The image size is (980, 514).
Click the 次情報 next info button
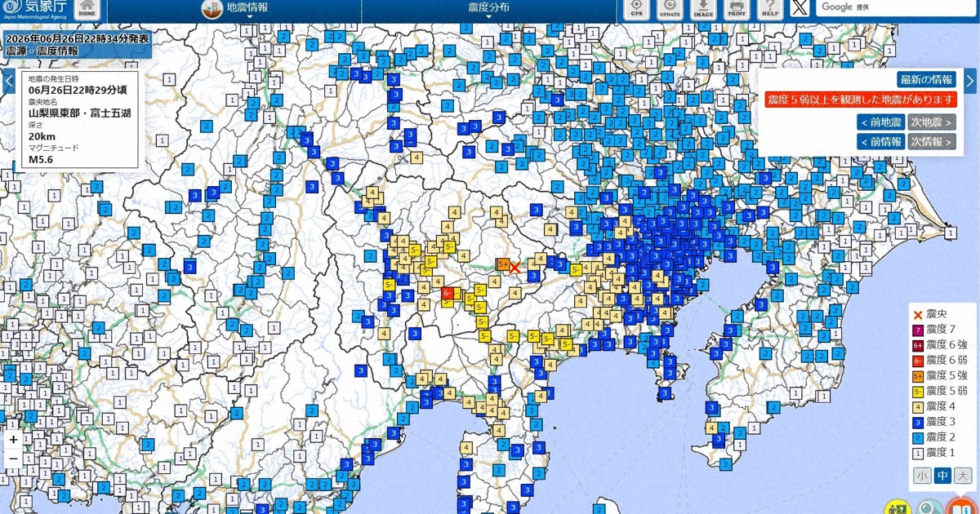(932, 141)
